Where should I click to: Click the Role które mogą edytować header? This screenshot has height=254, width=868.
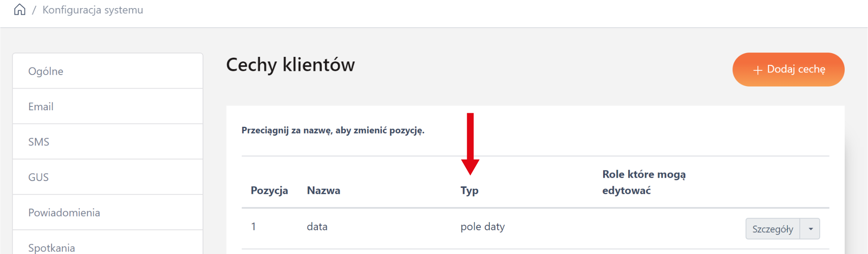click(x=643, y=182)
